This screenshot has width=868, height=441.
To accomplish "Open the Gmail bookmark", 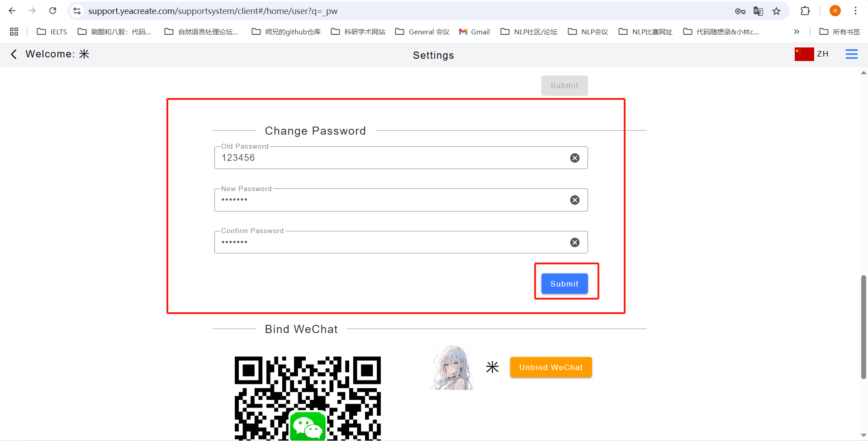I will pyautogui.click(x=474, y=32).
